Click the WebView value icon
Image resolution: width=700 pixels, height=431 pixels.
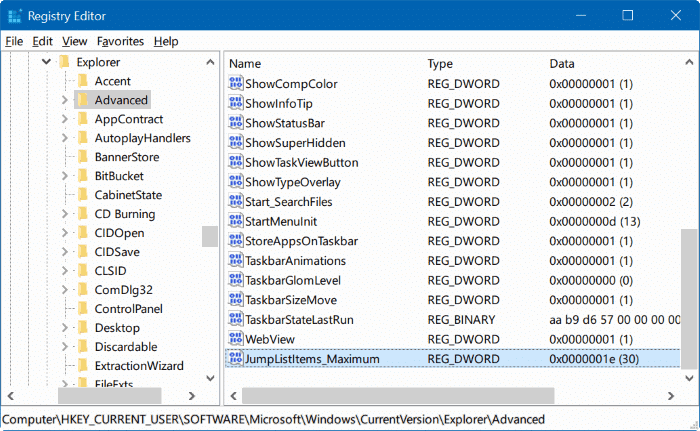coord(235,339)
